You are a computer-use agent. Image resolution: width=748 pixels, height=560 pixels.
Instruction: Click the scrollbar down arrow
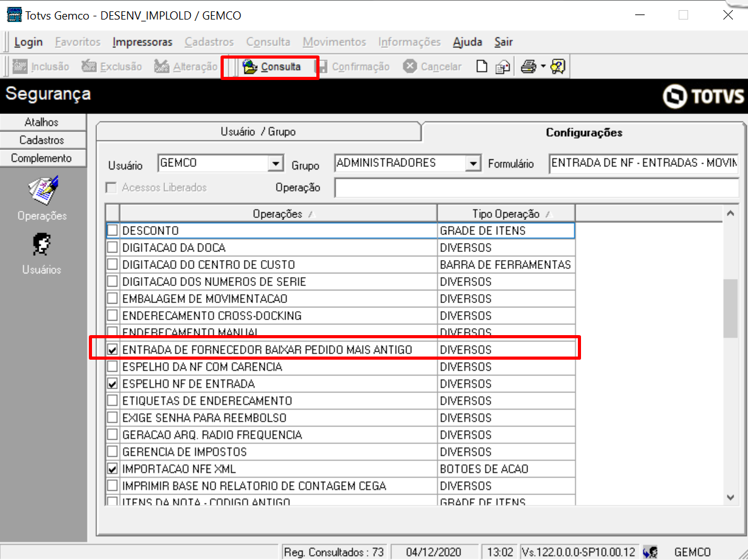pos(730,498)
